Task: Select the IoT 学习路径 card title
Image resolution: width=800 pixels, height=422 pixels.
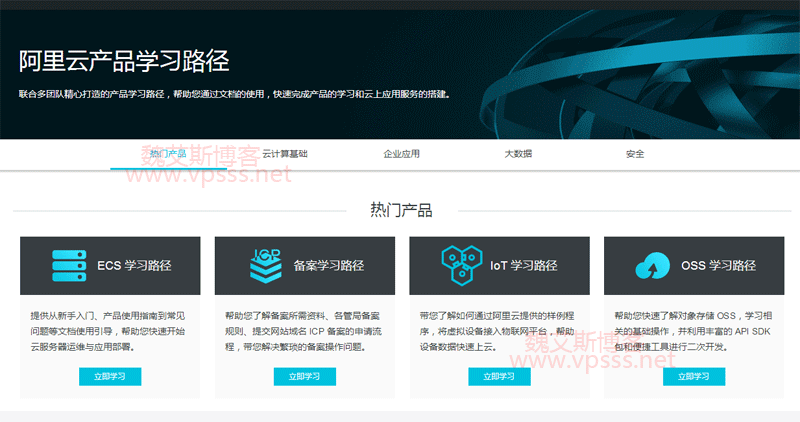Action: pos(523,266)
